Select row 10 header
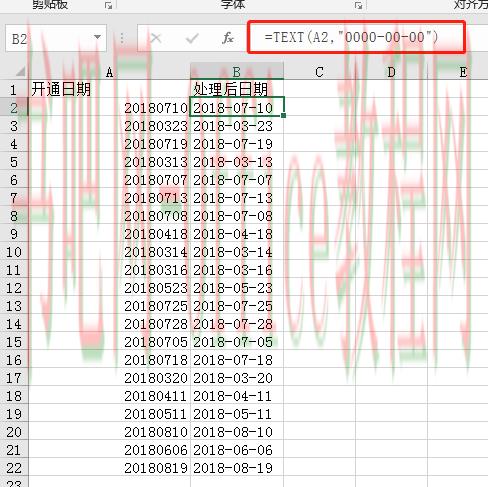This screenshot has height=487, width=488. 14,252
